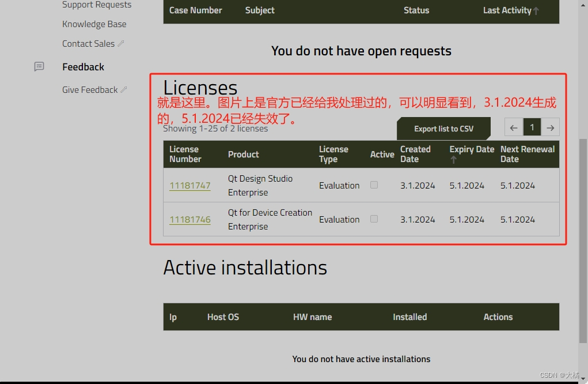
Task: Open the 11181746 license link
Action: 190,219
